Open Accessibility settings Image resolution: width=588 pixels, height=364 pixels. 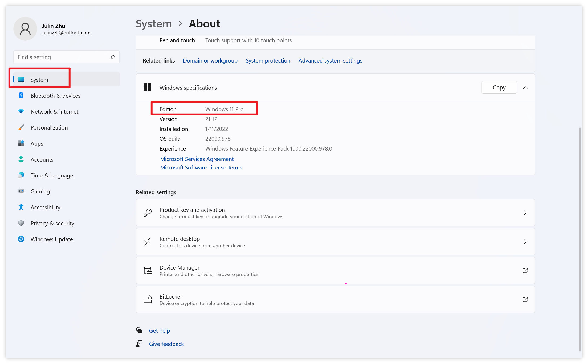(x=66, y=207)
